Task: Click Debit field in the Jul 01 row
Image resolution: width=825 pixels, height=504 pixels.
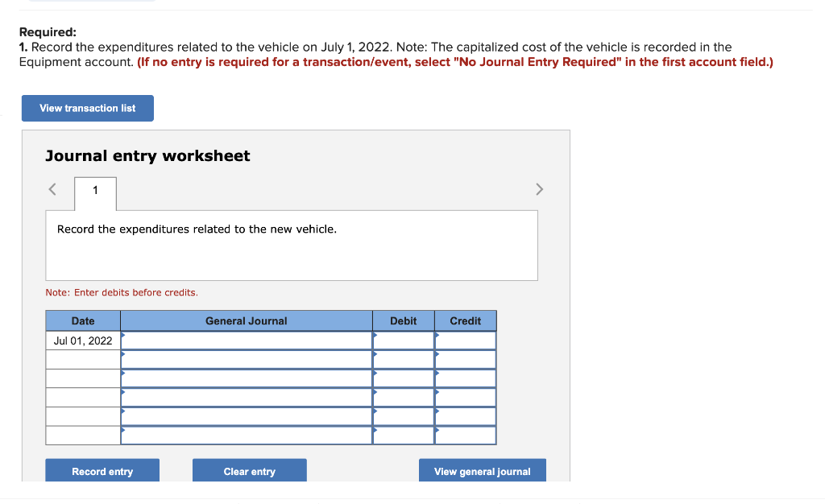Action: pos(404,341)
